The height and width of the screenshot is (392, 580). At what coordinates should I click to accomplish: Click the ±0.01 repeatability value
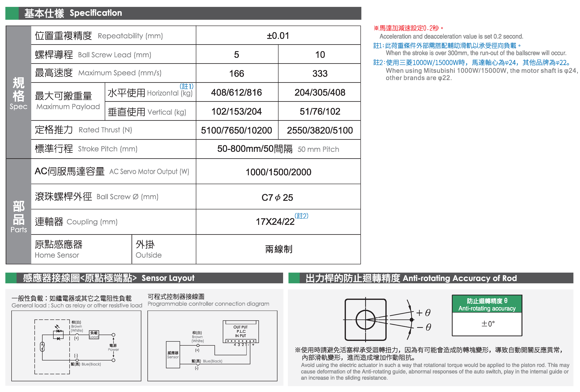click(x=278, y=36)
